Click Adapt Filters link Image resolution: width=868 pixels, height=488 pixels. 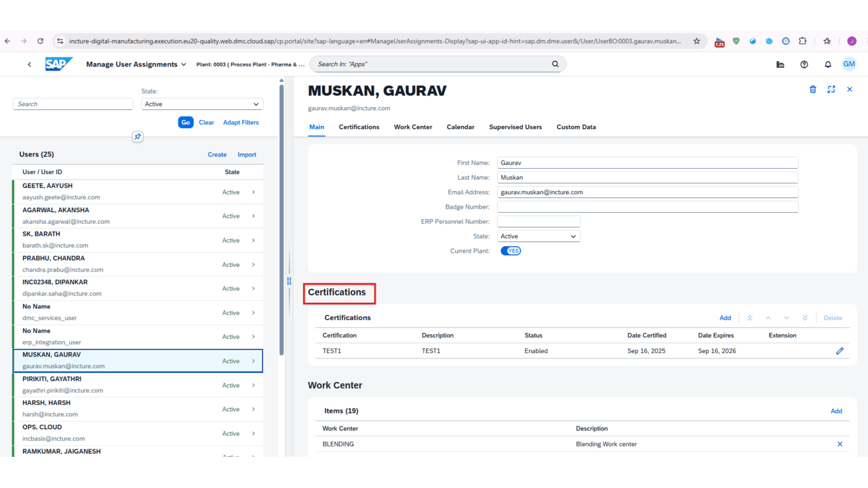(241, 122)
